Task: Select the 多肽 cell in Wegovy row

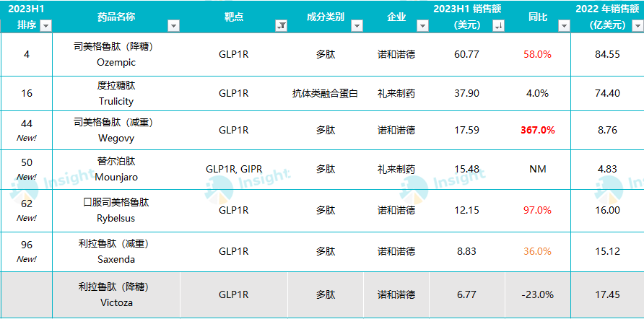Action: tap(326, 130)
